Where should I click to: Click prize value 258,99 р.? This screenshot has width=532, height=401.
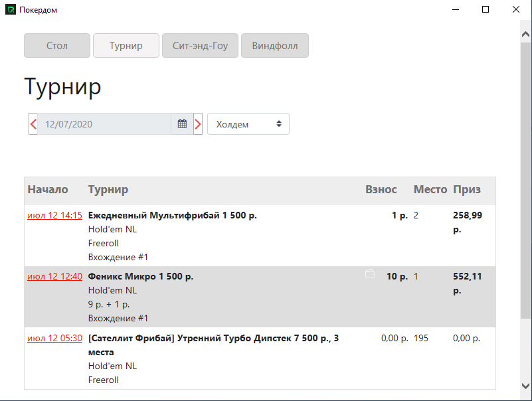pos(468,222)
